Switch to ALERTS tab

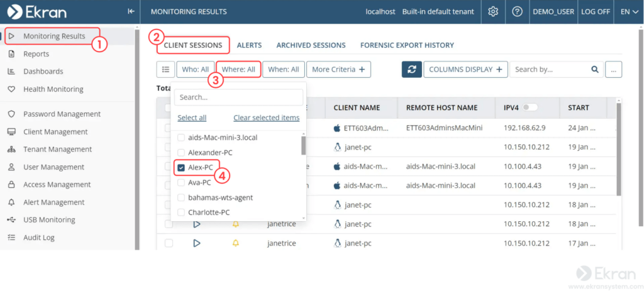(x=249, y=45)
